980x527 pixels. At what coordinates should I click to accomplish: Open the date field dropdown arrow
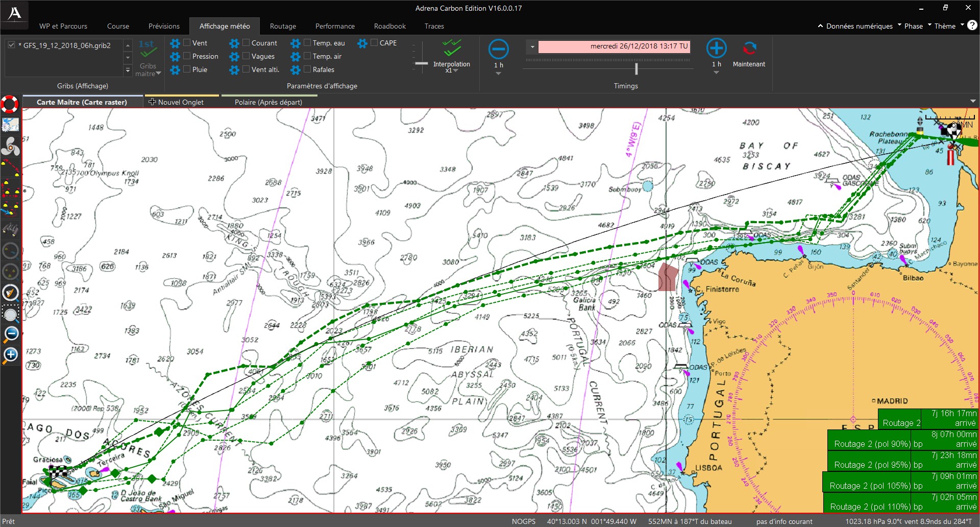click(532, 46)
